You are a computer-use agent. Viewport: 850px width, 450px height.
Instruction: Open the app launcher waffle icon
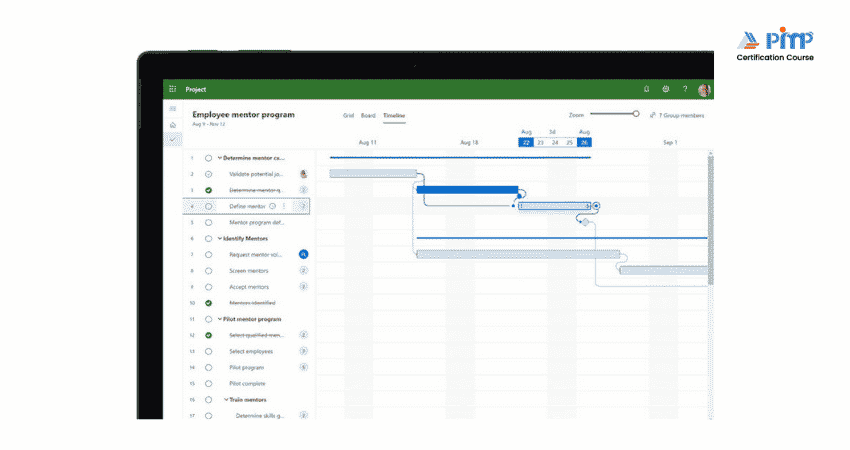172,89
